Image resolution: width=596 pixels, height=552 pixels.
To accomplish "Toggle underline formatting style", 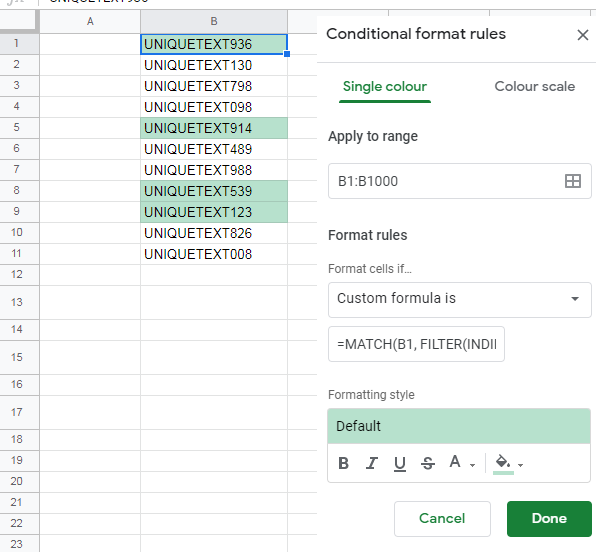I will [x=399, y=463].
